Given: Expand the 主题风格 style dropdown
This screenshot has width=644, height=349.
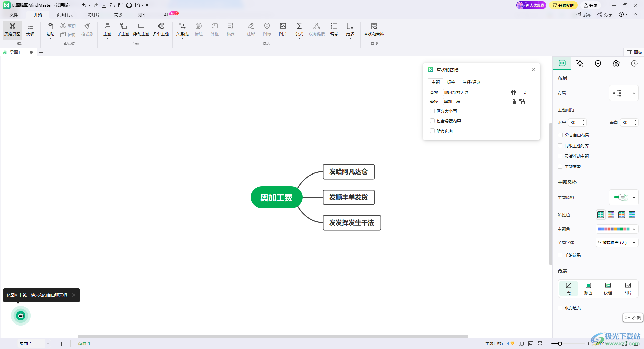Looking at the screenshot, I should [x=624, y=197].
